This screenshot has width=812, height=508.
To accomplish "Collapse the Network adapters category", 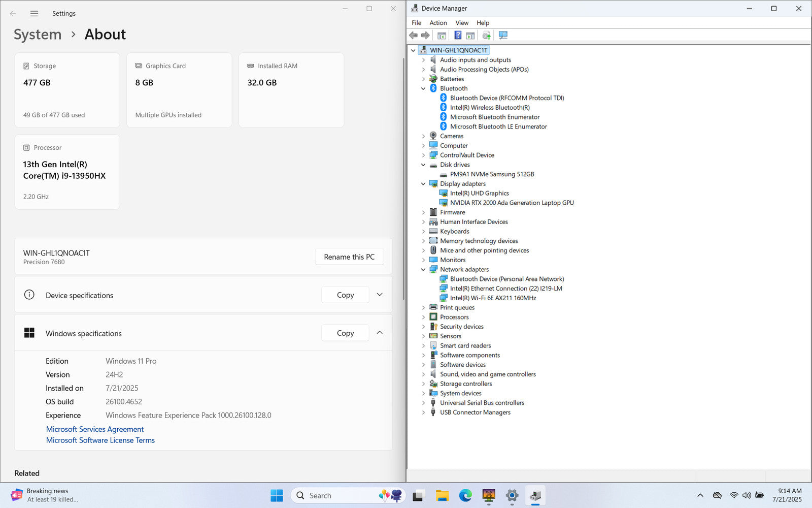I will coord(423,270).
